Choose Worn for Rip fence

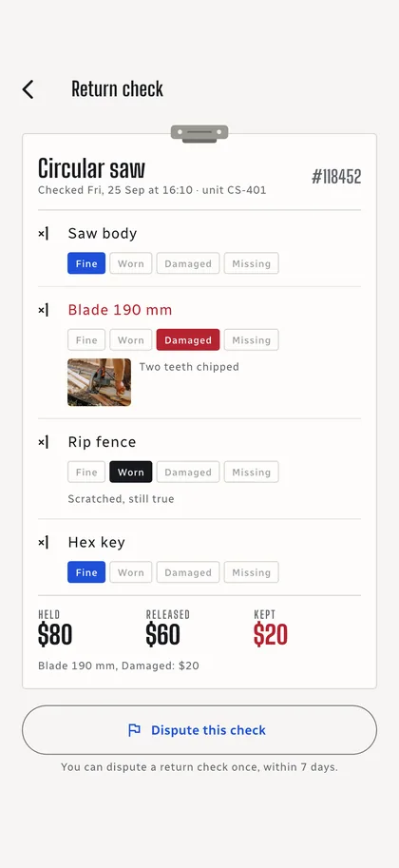pyautogui.click(x=130, y=473)
